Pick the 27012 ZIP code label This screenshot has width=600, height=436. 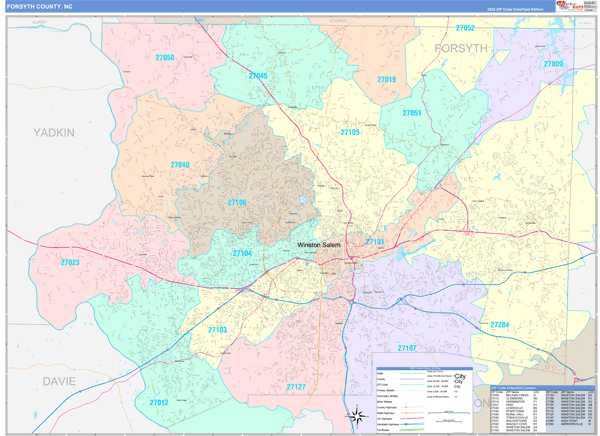click(159, 402)
